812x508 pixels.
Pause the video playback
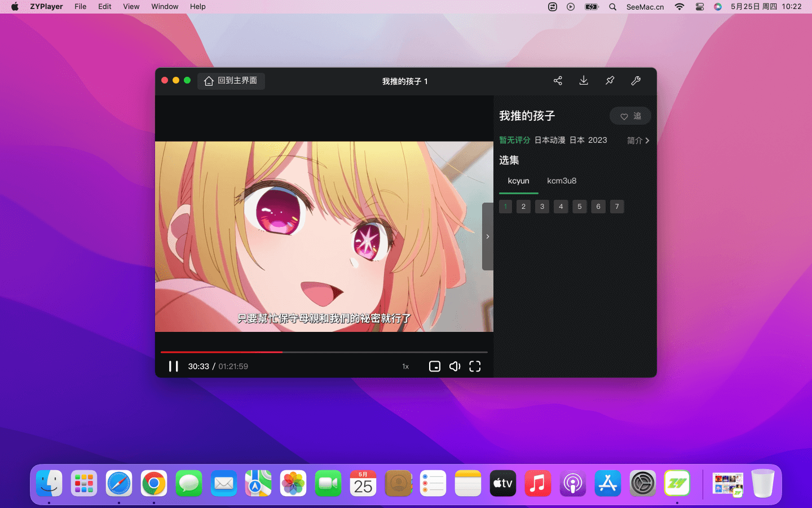tap(174, 366)
